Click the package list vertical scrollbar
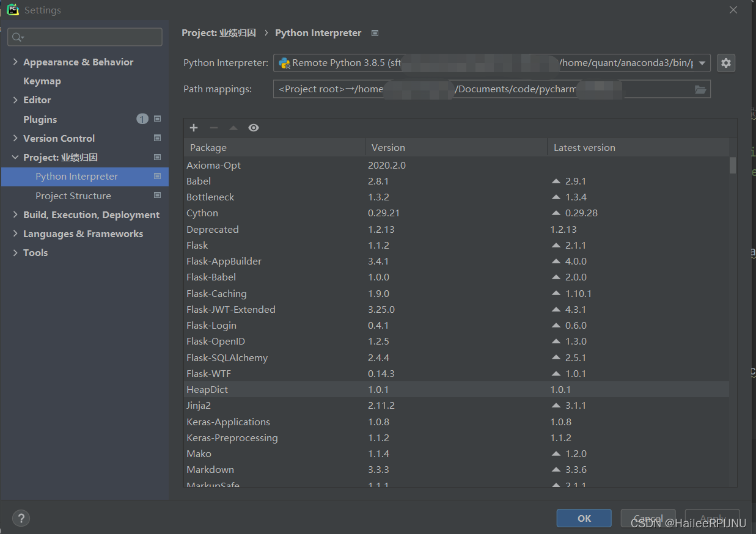 [x=733, y=165]
